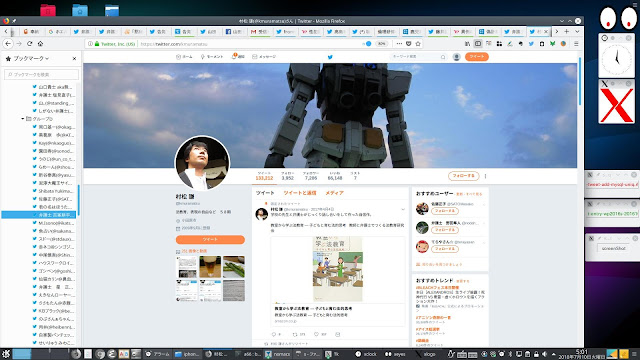Image resolution: width=640 pixels, height=360 pixels.
Task: Open the Firefox hamburger menu
Action: (576, 44)
